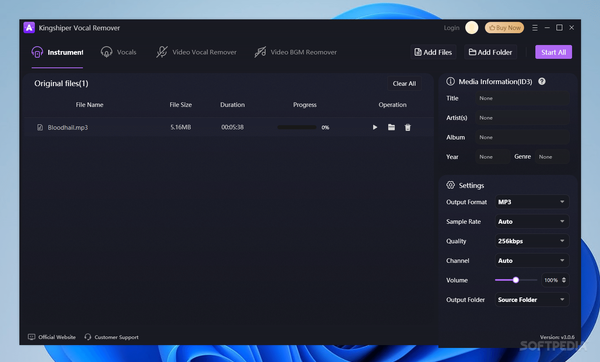This screenshot has height=362, width=600.
Task: Switch to the Vocals tab
Action: point(118,52)
